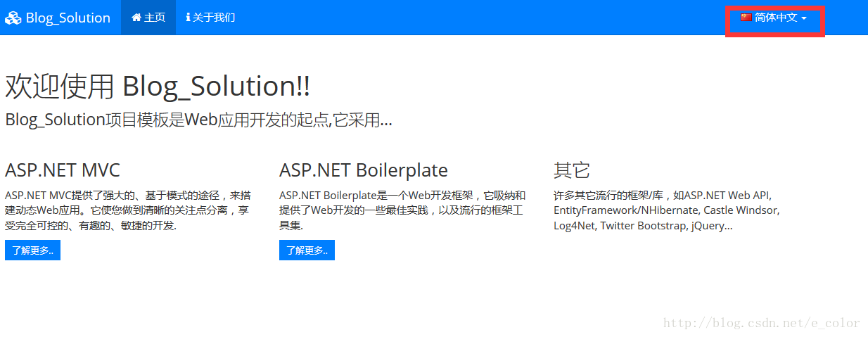
Task: Click the 其它 heading
Action: (572, 170)
